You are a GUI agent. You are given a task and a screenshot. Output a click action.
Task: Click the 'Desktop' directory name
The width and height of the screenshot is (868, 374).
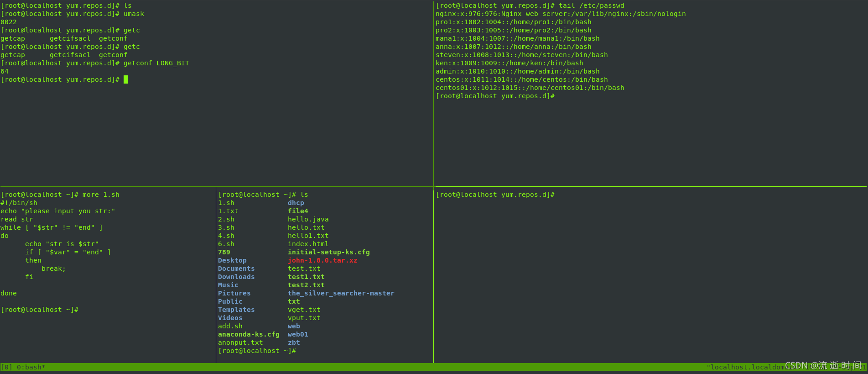coord(232,260)
